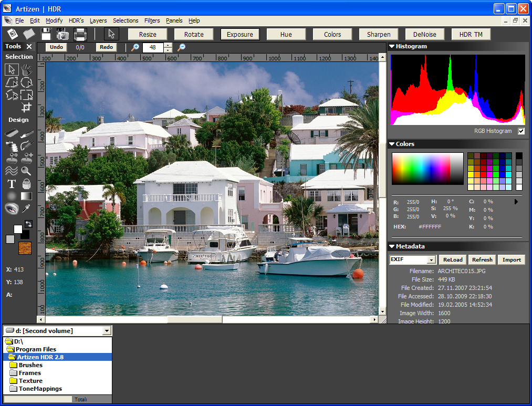Viewport: 532px width, 406px height.
Task: Click the Undo button
Action: [x=56, y=47]
